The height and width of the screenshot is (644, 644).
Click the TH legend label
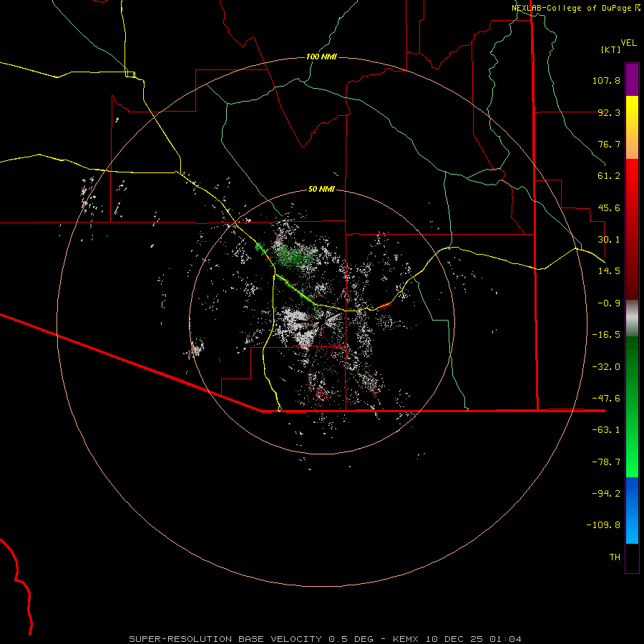click(x=615, y=557)
